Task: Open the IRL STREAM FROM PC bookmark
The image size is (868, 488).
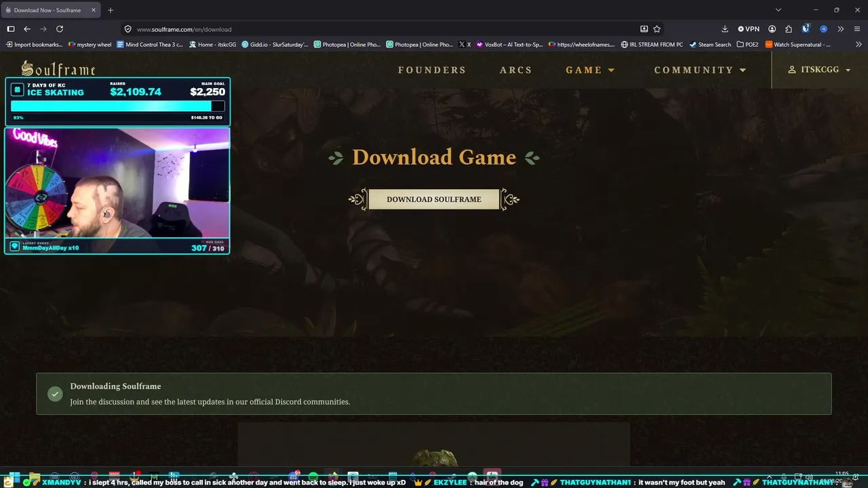Action: click(652, 45)
